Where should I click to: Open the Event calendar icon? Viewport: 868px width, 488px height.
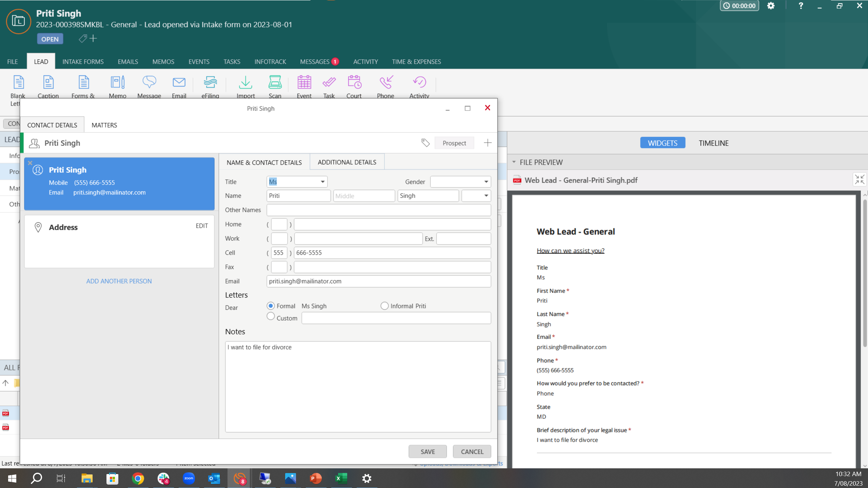[304, 82]
